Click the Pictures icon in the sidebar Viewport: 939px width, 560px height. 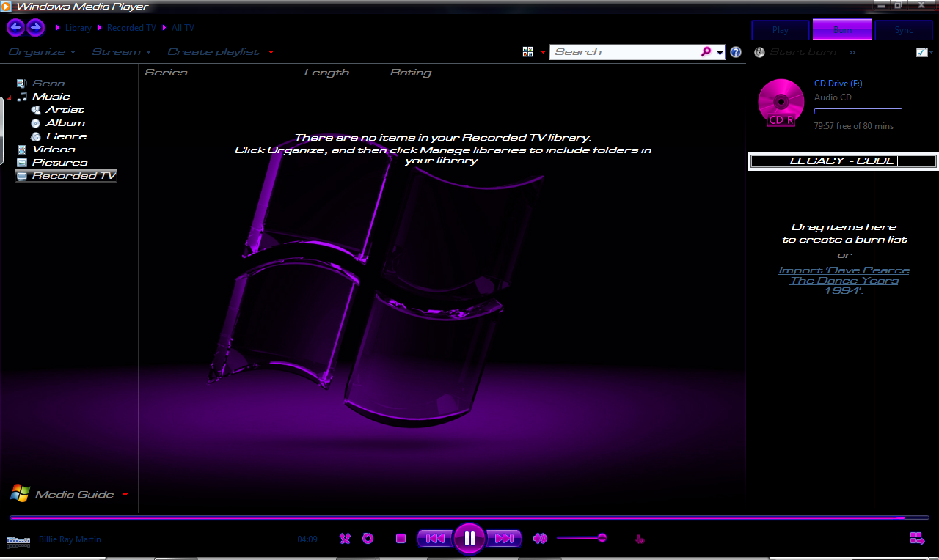coord(21,163)
